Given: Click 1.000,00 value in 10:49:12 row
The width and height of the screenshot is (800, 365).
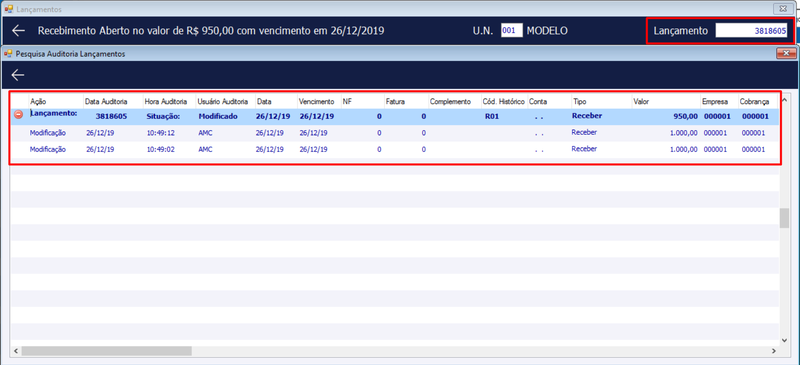Looking at the screenshot, I should click(683, 133).
